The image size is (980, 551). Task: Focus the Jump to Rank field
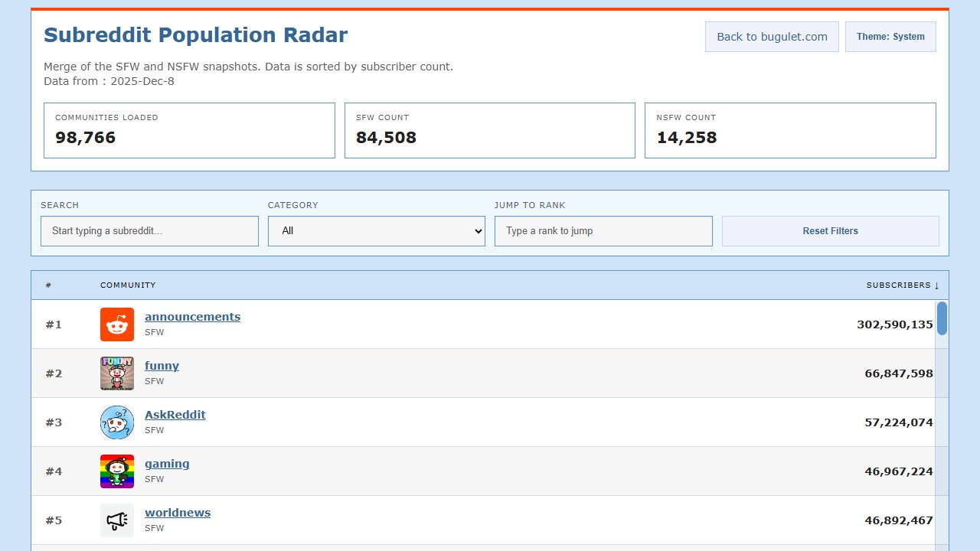pyautogui.click(x=603, y=231)
